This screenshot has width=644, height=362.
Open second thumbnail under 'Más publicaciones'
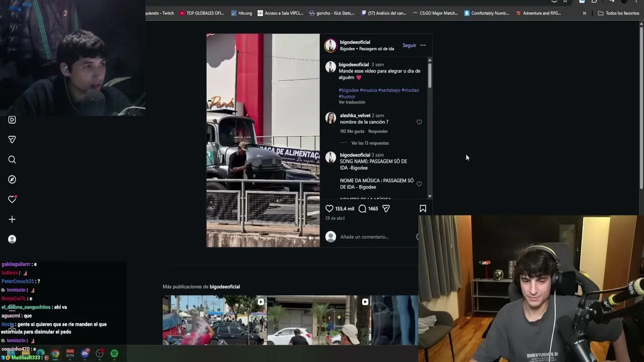[x=319, y=320]
